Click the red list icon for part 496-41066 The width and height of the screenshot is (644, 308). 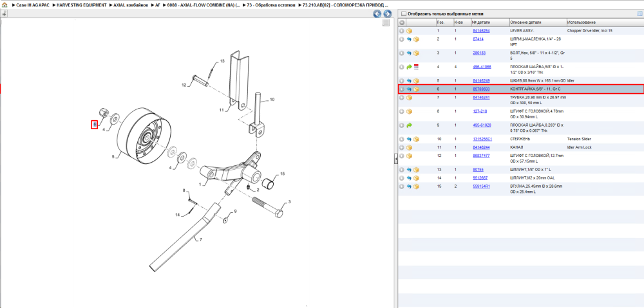pyautogui.click(x=416, y=67)
